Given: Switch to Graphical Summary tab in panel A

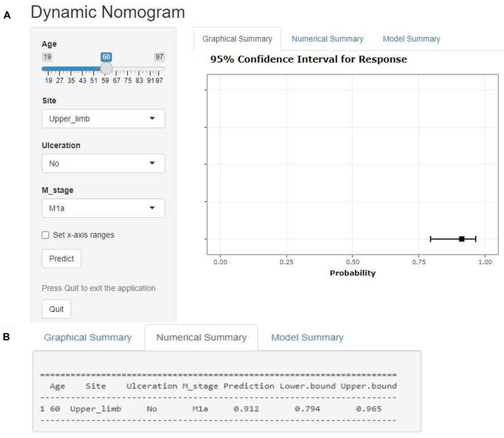Looking at the screenshot, I should [237, 39].
